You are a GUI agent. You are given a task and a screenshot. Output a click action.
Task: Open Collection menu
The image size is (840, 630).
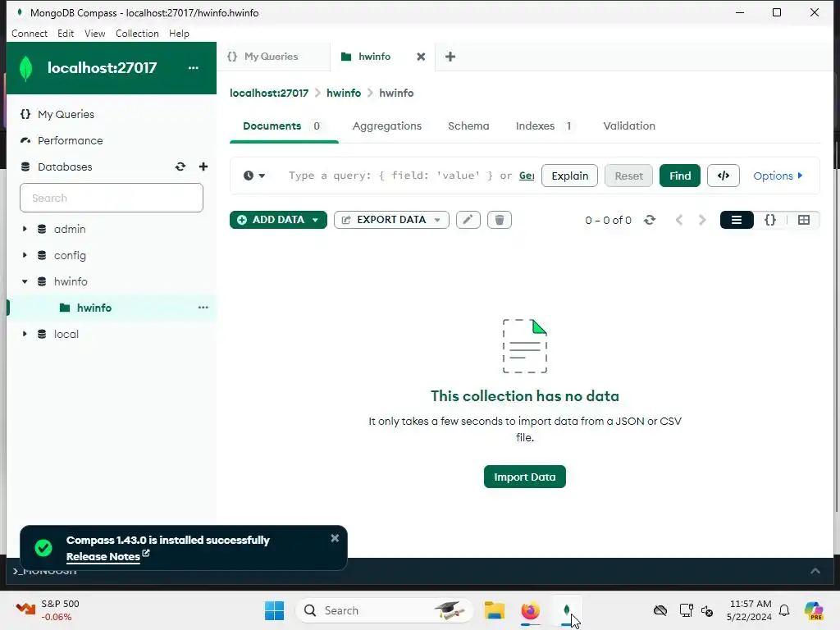pos(137,33)
